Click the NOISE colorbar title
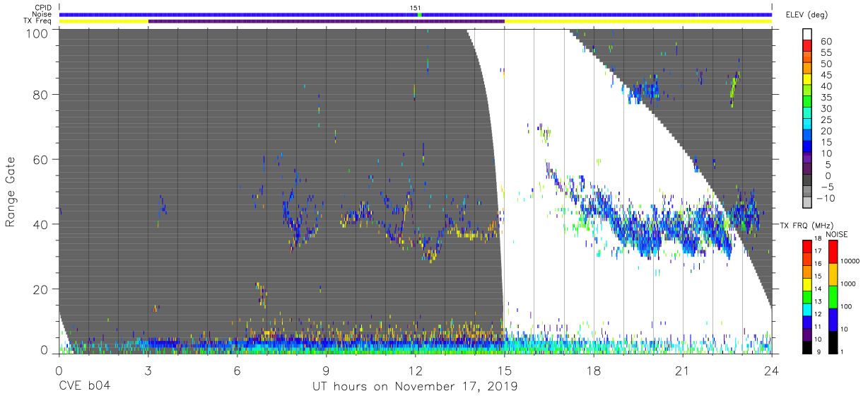The image size is (868, 401). [x=837, y=234]
